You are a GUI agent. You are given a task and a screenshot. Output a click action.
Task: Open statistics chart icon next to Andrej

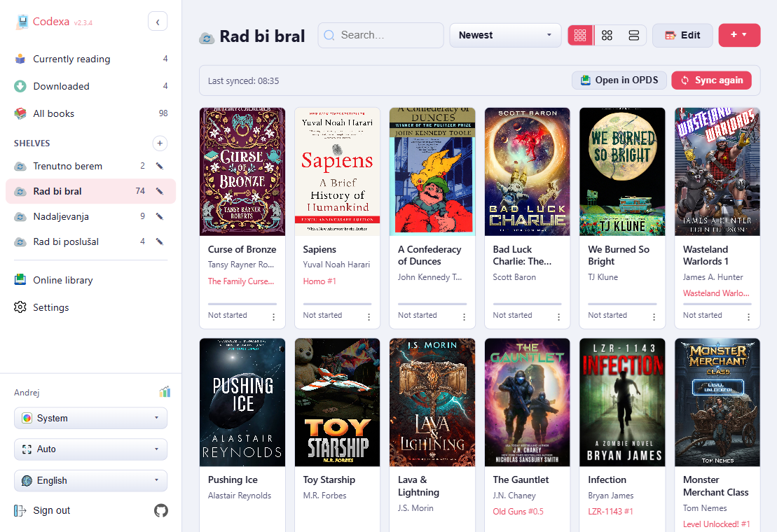165,392
